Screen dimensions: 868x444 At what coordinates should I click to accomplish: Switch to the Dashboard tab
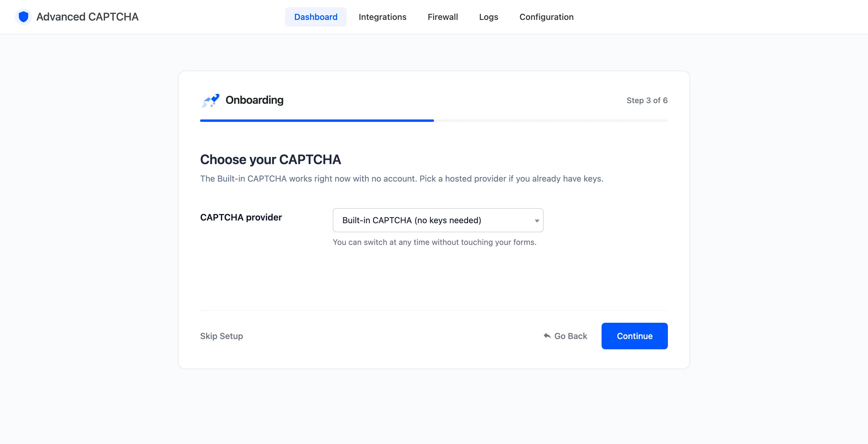tap(315, 17)
